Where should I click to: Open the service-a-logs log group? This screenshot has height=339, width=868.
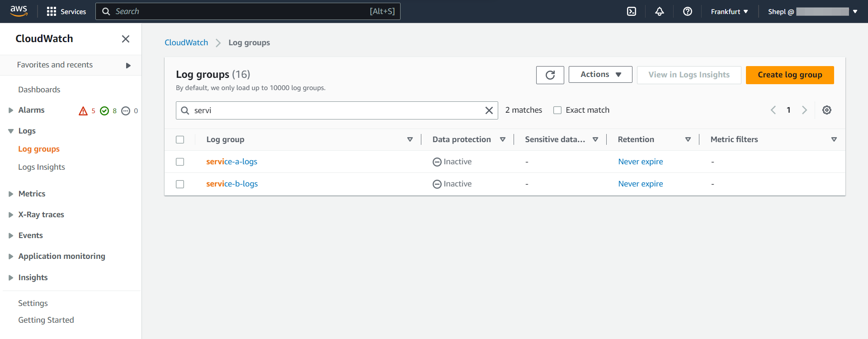click(232, 162)
